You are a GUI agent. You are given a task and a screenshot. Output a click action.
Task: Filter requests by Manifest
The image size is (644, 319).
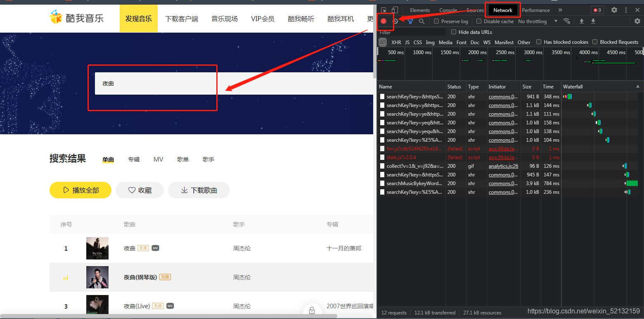tap(504, 42)
